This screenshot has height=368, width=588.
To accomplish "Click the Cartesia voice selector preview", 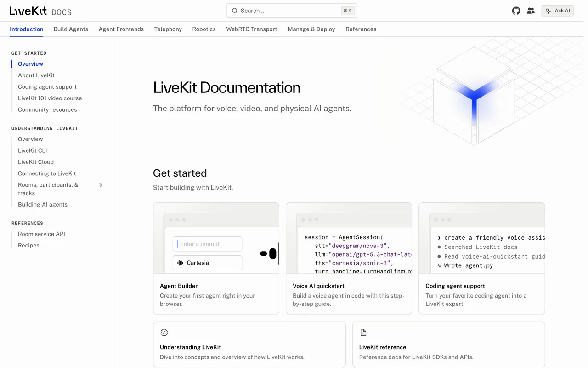I will coord(207,263).
